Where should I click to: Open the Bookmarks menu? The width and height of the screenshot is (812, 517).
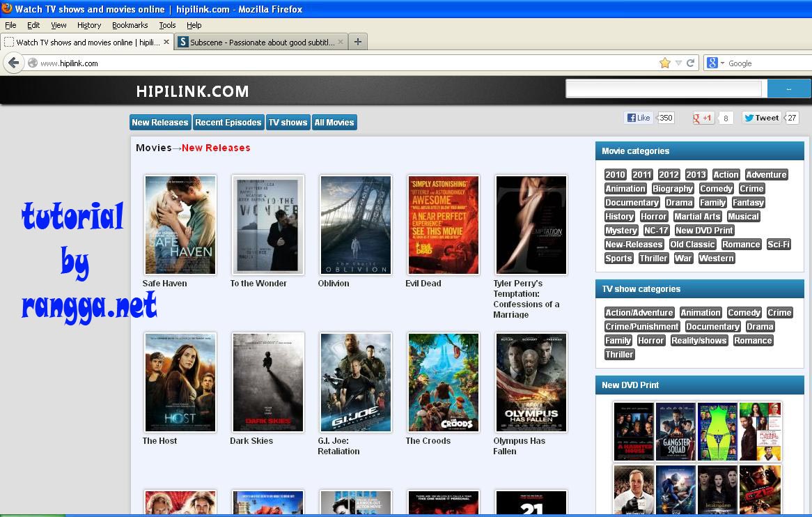pos(130,25)
